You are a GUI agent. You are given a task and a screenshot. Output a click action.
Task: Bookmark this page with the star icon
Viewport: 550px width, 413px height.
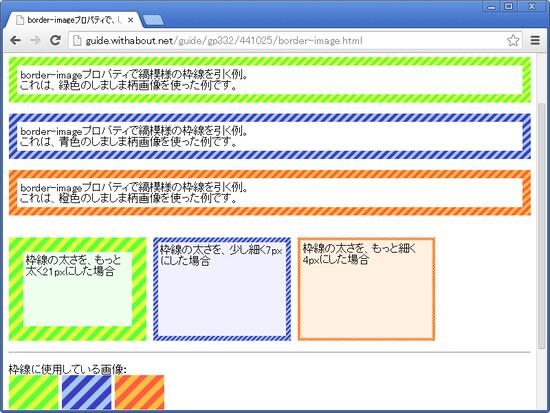(513, 40)
